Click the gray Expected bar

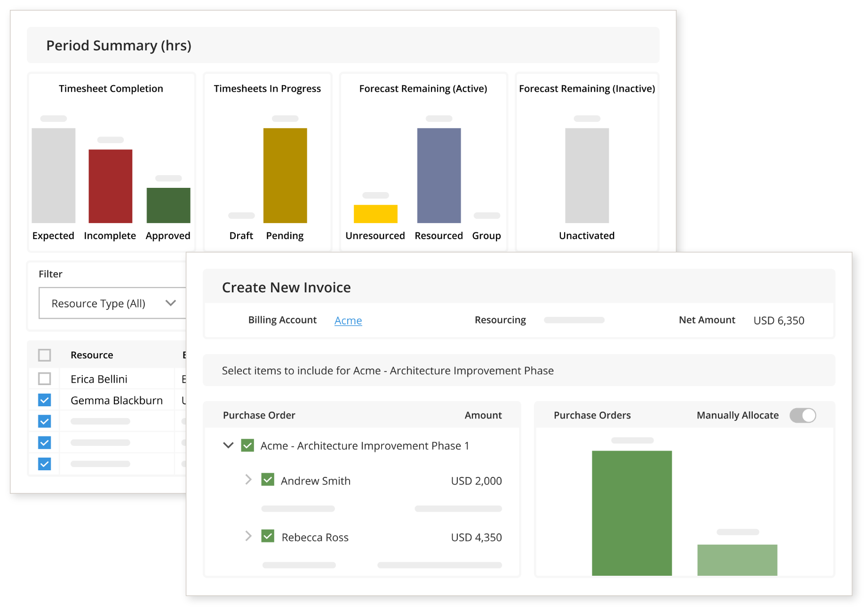pos(54,176)
